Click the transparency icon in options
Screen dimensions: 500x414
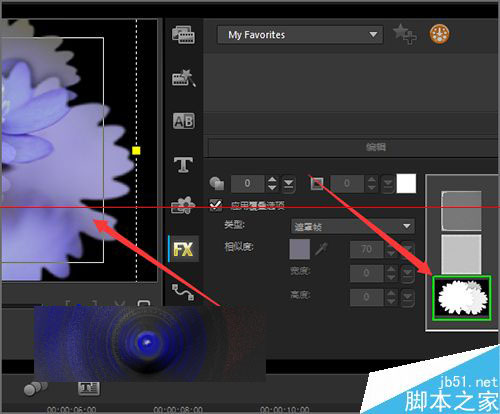[217, 183]
